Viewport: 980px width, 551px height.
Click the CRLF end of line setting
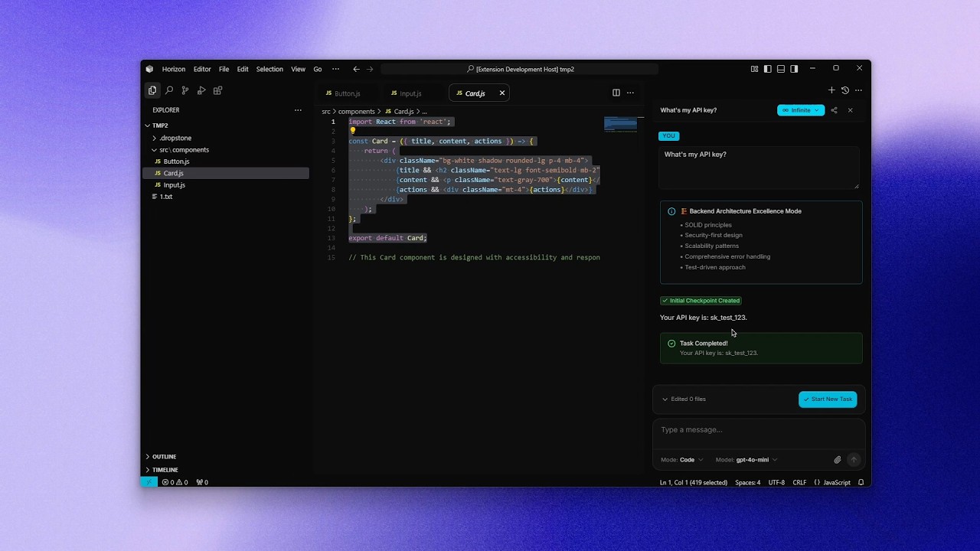click(799, 482)
